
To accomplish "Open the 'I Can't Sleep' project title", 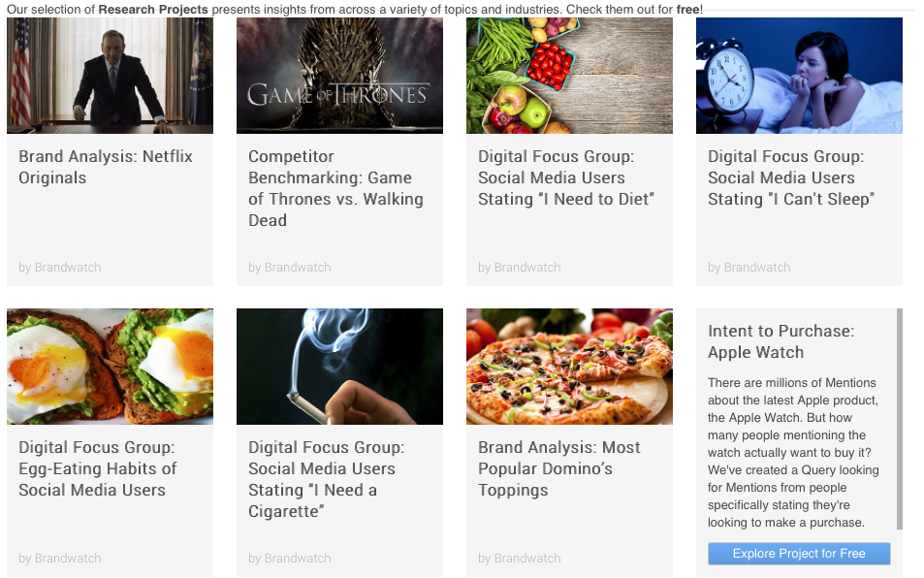I will coord(791,177).
